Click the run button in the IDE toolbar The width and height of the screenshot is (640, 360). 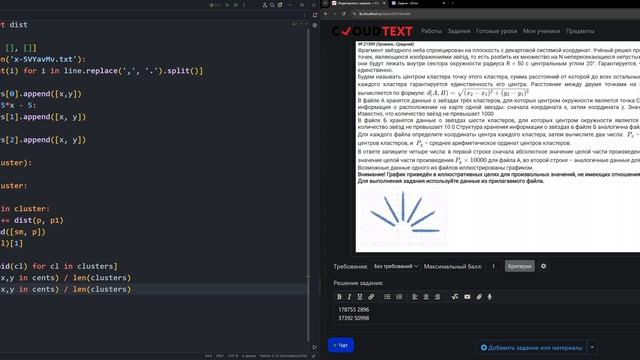click(227, 5)
